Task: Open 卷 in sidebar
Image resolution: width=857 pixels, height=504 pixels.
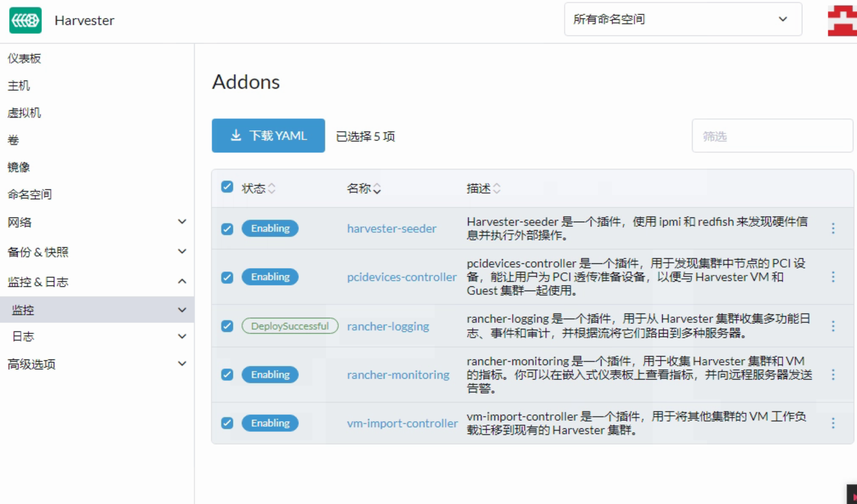Action: click(x=13, y=140)
